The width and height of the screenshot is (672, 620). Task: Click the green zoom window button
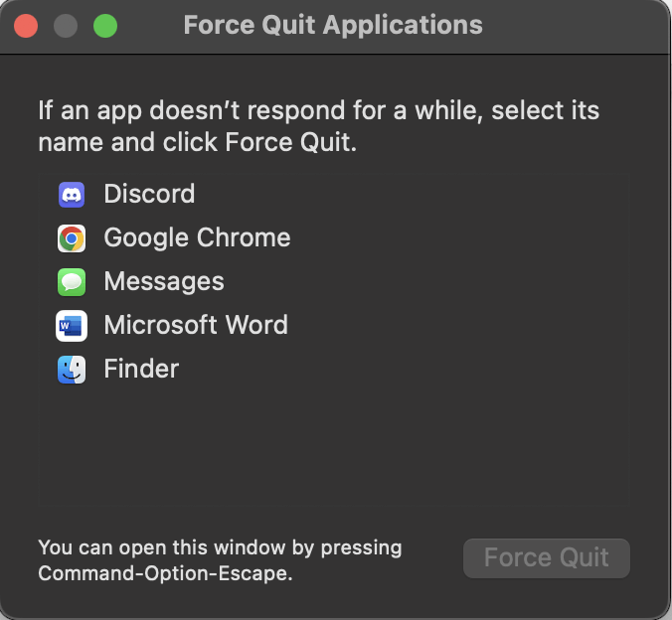[105, 26]
